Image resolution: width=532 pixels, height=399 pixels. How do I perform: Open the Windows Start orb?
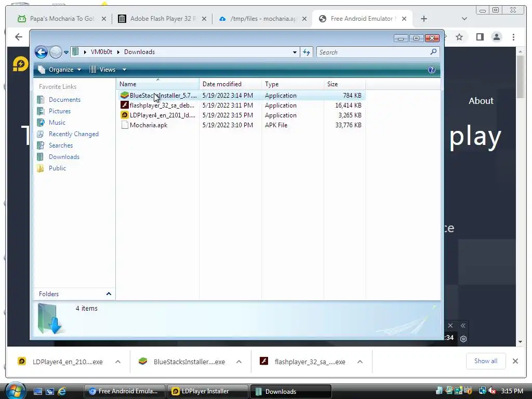[15, 391]
